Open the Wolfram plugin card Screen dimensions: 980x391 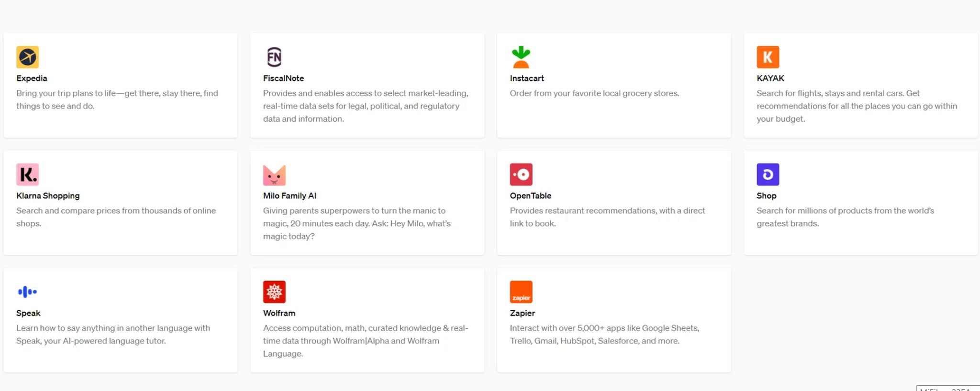click(367, 320)
